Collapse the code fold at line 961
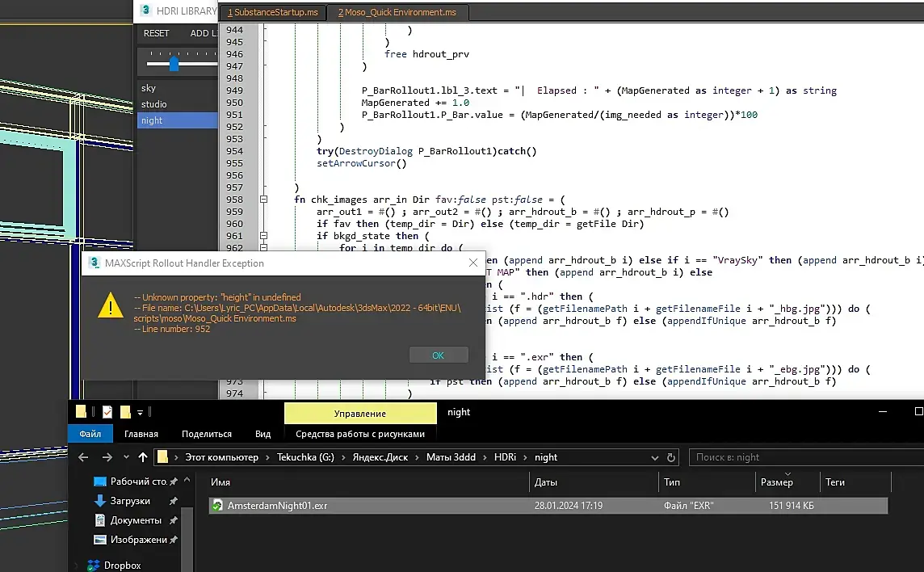 pyautogui.click(x=263, y=236)
